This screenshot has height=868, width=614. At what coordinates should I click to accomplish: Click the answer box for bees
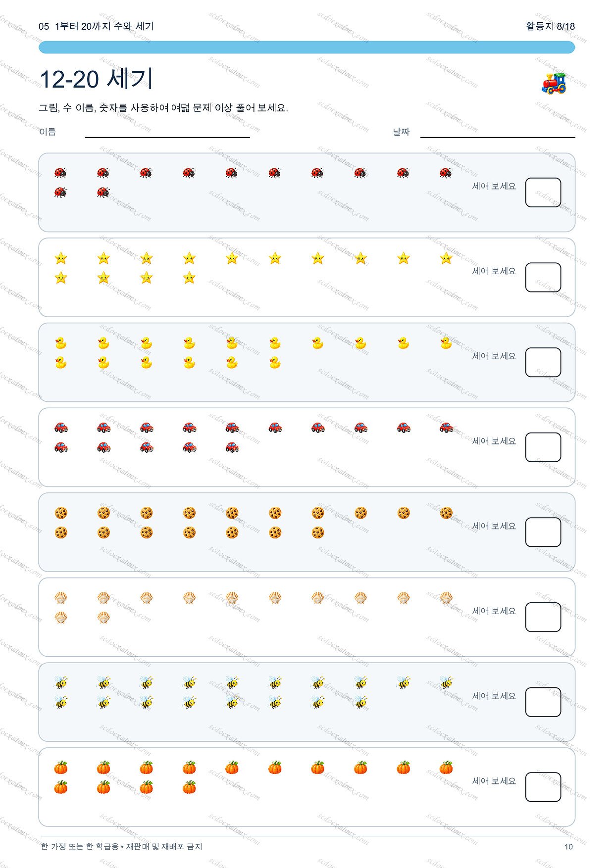tap(543, 702)
